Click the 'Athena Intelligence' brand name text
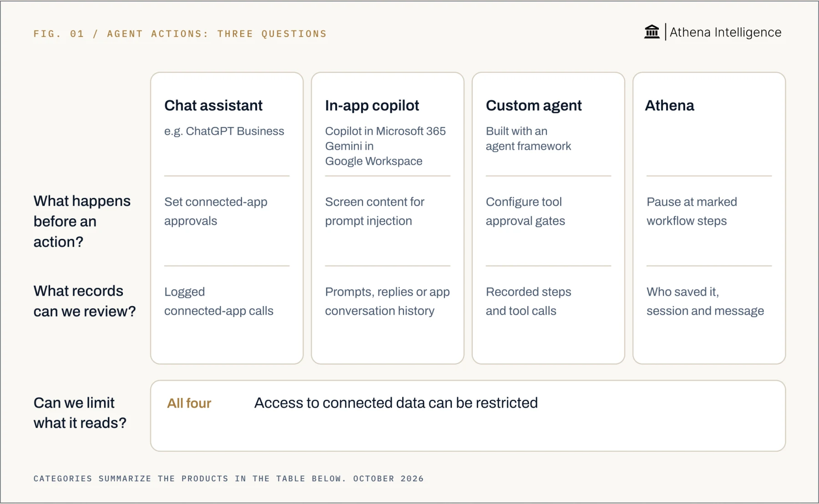The height and width of the screenshot is (504, 819). click(x=725, y=32)
